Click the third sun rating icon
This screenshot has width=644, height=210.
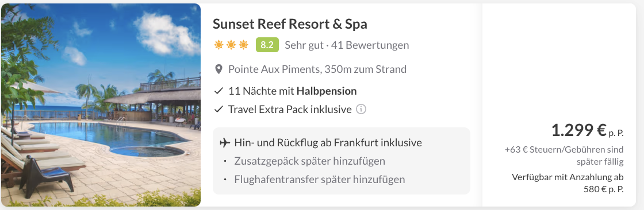pos(244,45)
